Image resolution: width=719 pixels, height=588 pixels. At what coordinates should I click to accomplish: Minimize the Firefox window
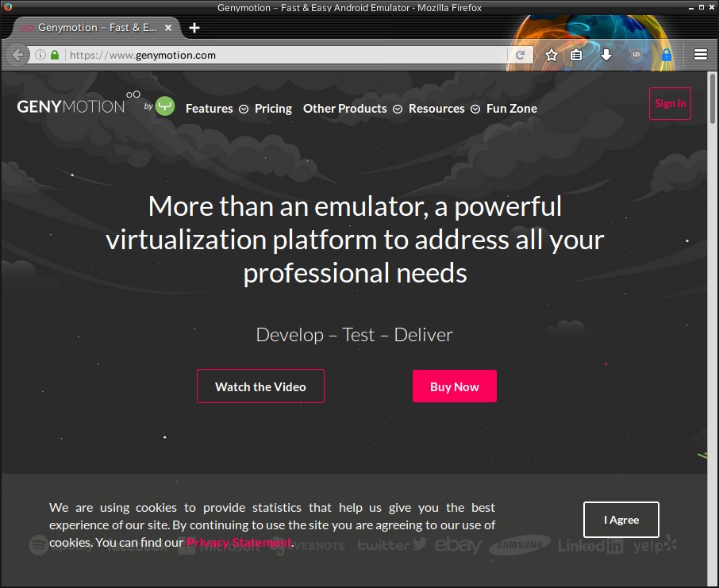691,8
